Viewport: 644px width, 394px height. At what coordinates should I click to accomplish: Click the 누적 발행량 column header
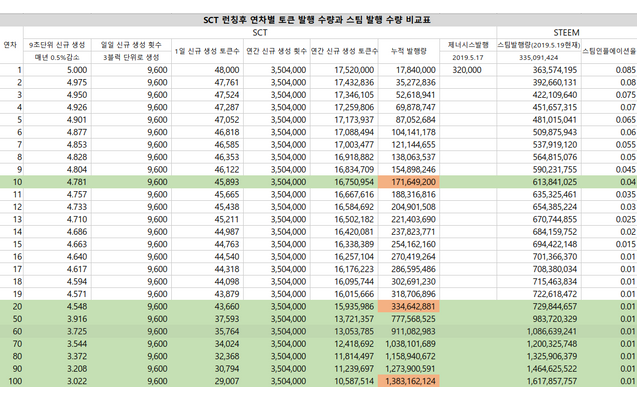pyautogui.click(x=409, y=51)
